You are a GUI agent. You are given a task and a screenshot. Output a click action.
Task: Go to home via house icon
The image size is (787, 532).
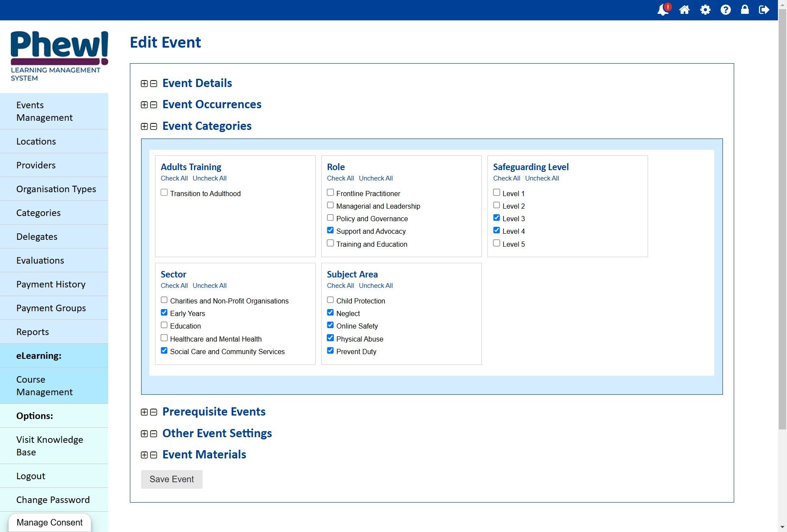coord(684,10)
